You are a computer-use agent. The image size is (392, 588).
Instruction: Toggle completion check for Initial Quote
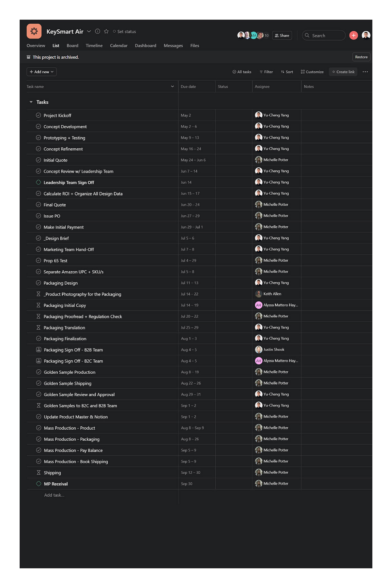pos(39,160)
